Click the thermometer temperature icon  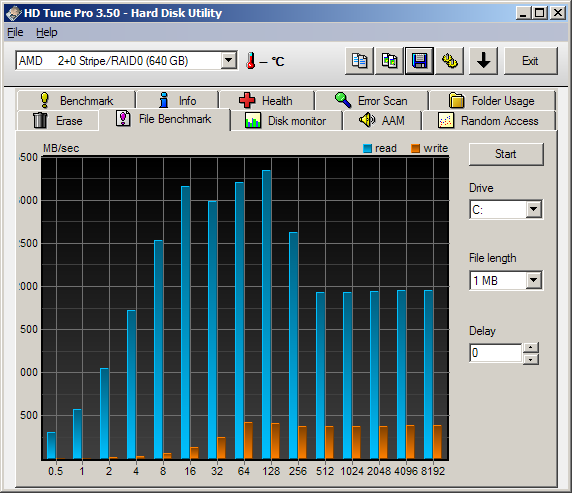251,61
